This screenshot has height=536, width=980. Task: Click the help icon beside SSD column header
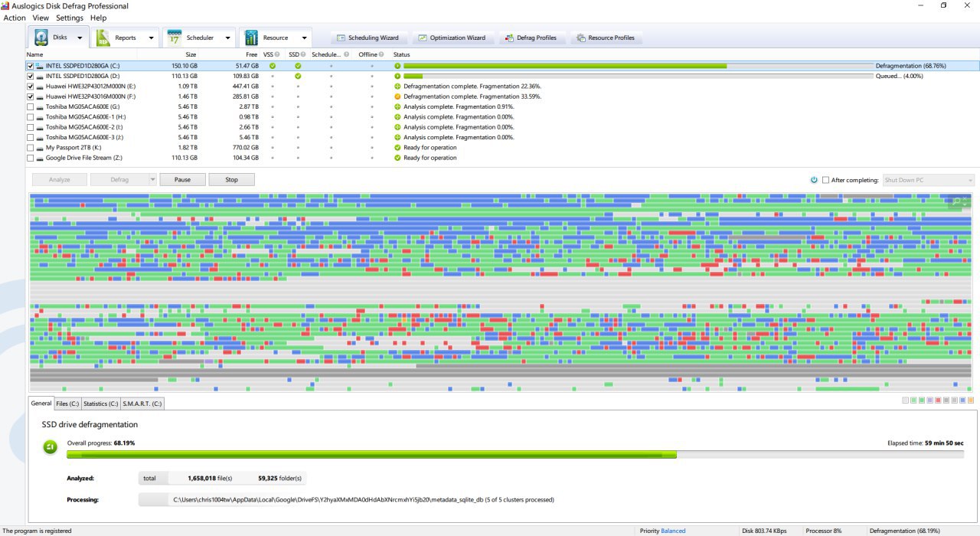(x=303, y=54)
